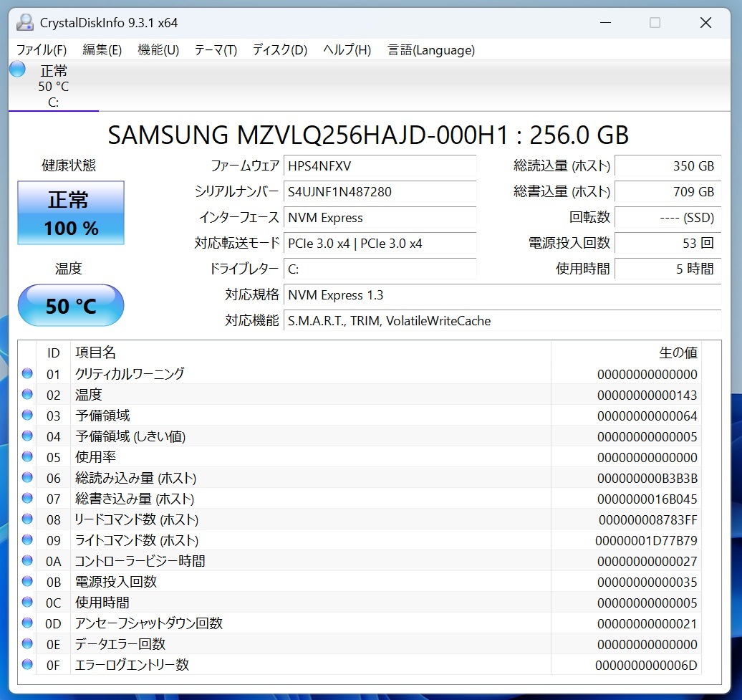Image resolution: width=742 pixels, height=700 pixels.
Task: Click status orb of アンセーフシャットダウン回数 row
Action: click(27, 623)
